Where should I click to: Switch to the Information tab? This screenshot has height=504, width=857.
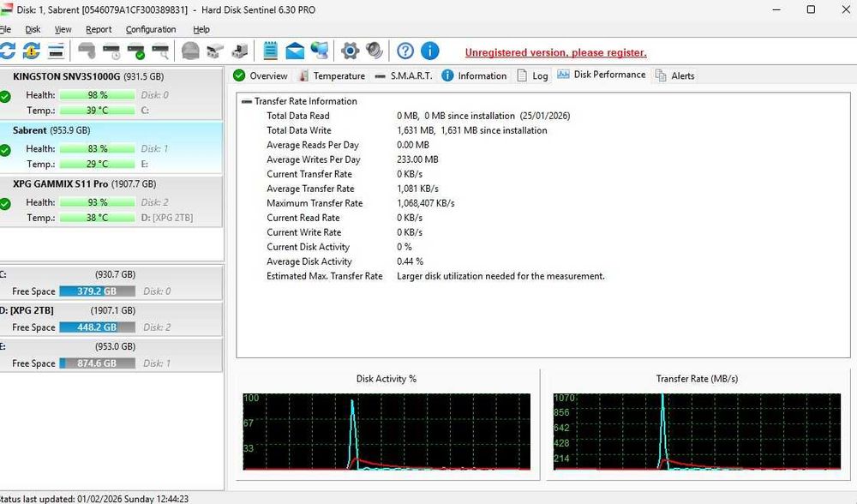click(x=475, y=75)
